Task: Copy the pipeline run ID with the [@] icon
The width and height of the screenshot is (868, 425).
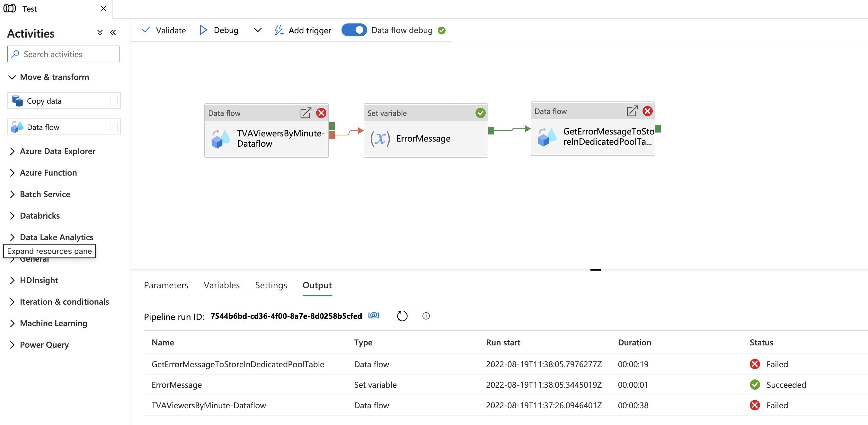Action: pos(374,316)
